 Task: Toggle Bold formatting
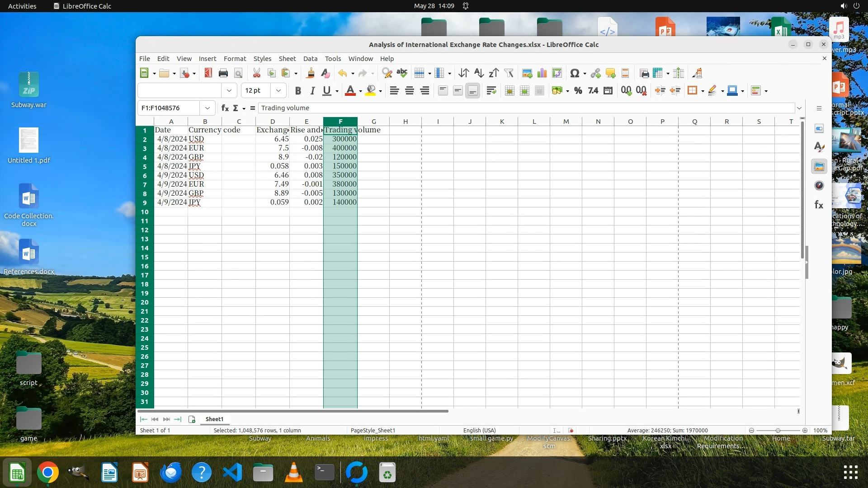click(x=297, y=91)
